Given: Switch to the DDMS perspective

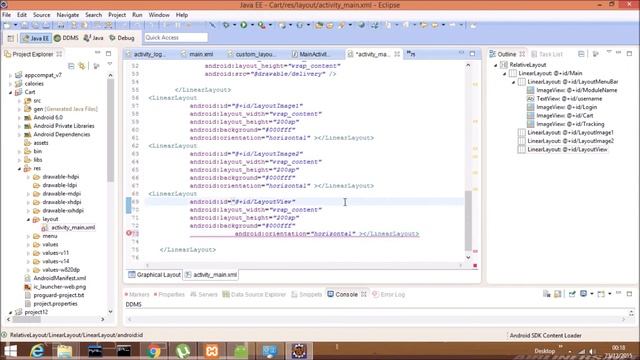Looking at the screenshot, I should (x=66, y=38).
